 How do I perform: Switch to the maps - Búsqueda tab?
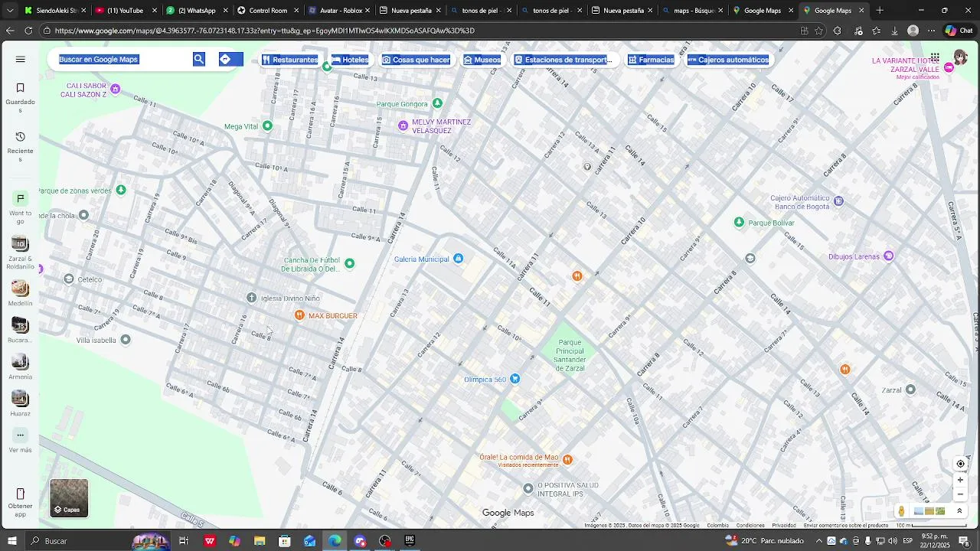(692, 11)
